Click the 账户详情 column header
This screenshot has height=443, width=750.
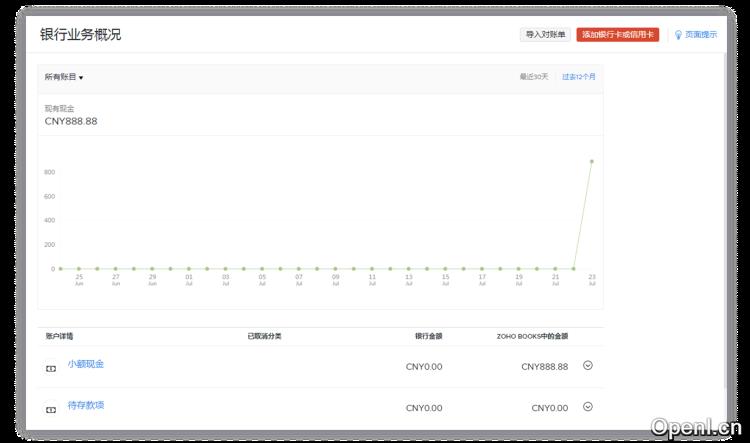[59, 336]
